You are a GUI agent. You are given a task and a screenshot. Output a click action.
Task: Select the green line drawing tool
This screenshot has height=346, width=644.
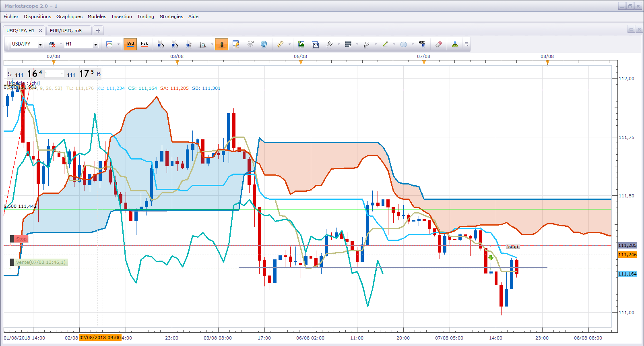385,44
